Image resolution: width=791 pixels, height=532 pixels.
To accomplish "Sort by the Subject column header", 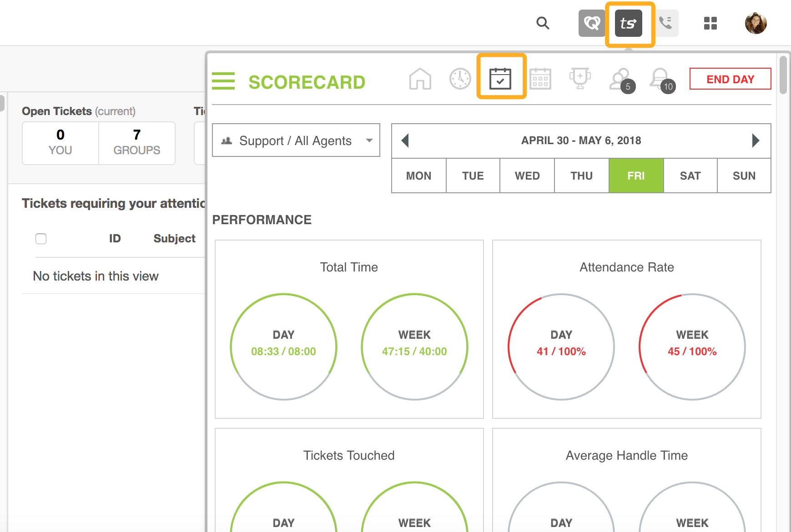I will 175,238.
